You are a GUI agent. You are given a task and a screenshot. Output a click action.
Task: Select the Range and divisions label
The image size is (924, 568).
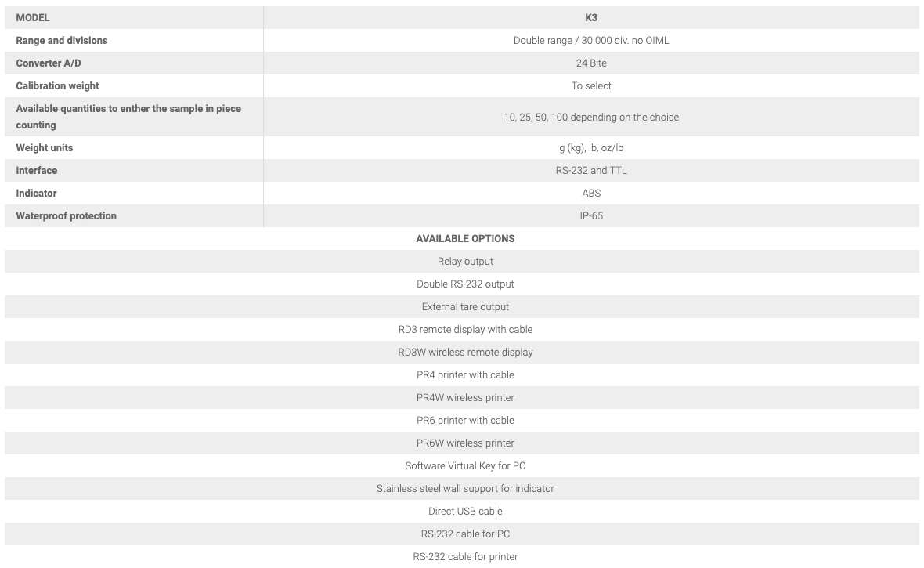(62, 40)
